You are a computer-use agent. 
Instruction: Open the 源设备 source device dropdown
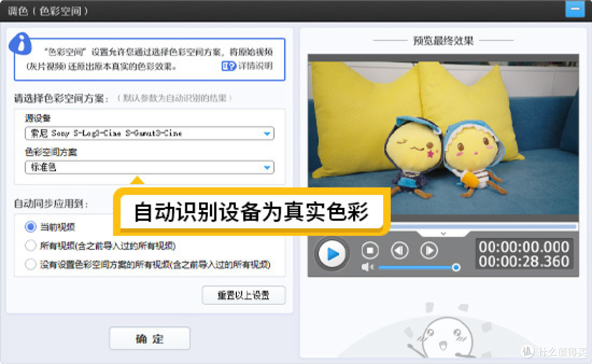150,133
